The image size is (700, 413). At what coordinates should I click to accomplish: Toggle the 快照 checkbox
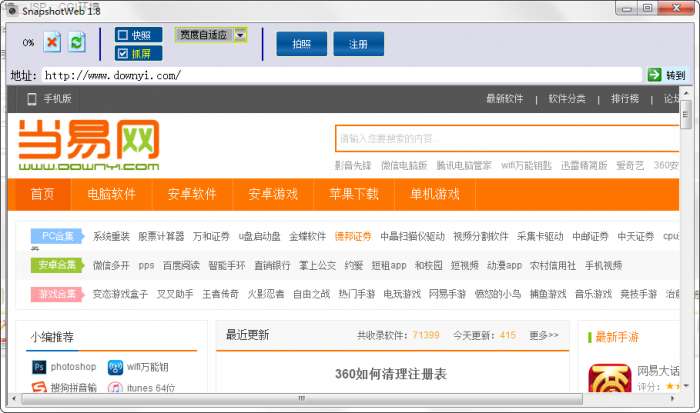click(x=123, y=35)
